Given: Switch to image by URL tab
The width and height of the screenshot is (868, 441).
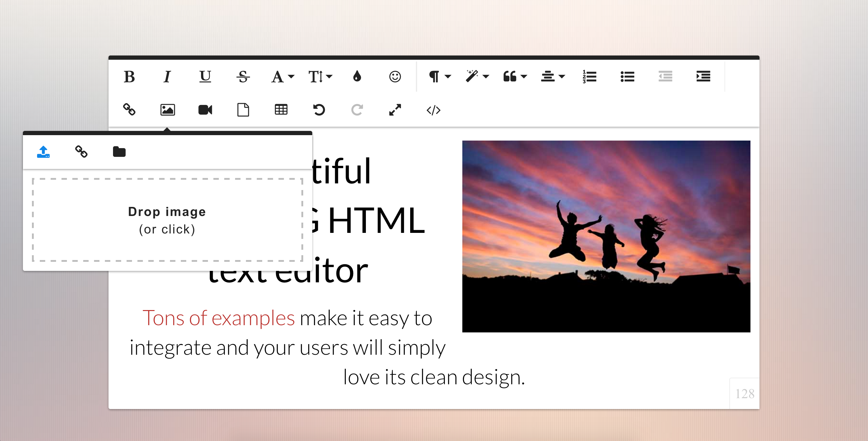Looking at the screenshot, I should pyautogui.click(x=81, y=152).
